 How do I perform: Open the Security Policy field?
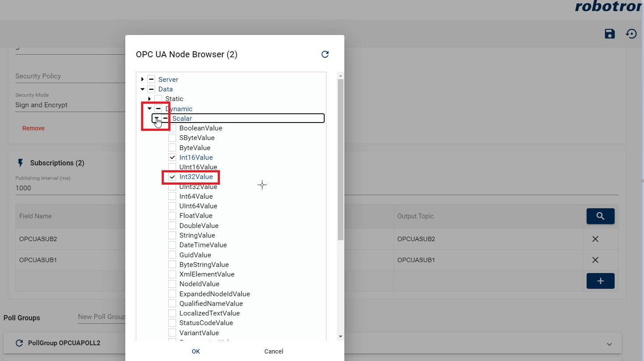click(x=70, y=76)
